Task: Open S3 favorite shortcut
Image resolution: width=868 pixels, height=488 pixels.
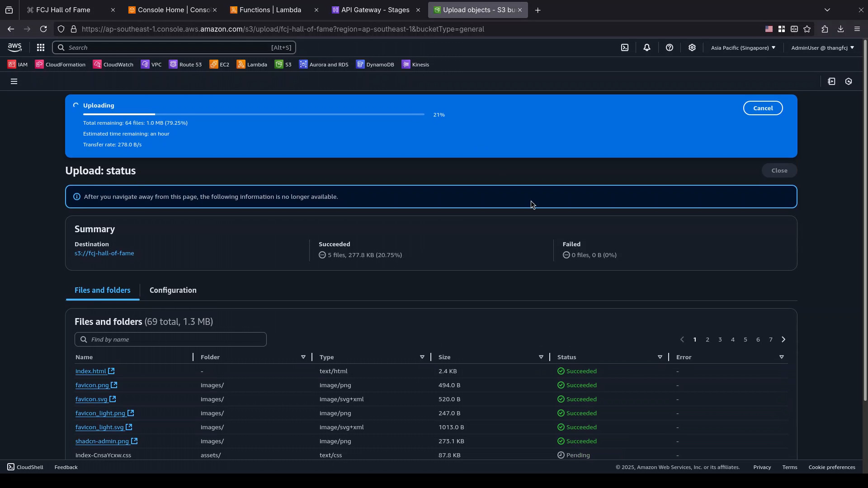Action: click(283, 65)
